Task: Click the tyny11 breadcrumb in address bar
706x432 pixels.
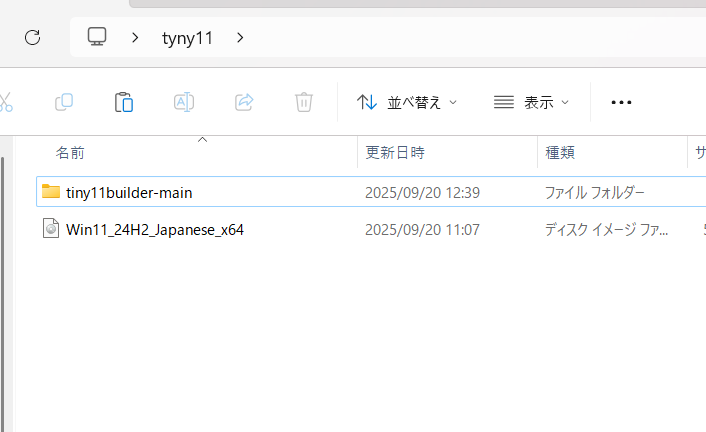Action: (x=187, y=38)
